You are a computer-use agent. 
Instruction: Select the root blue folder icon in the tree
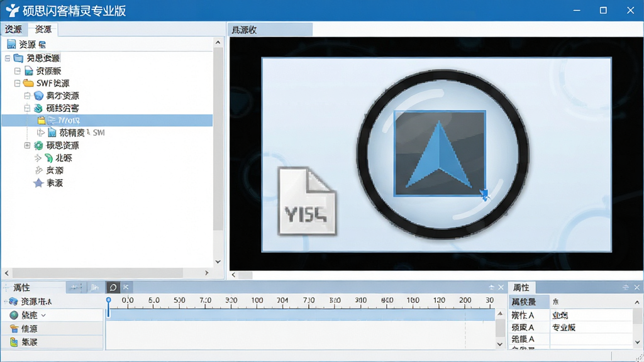(x=18, y=58)
